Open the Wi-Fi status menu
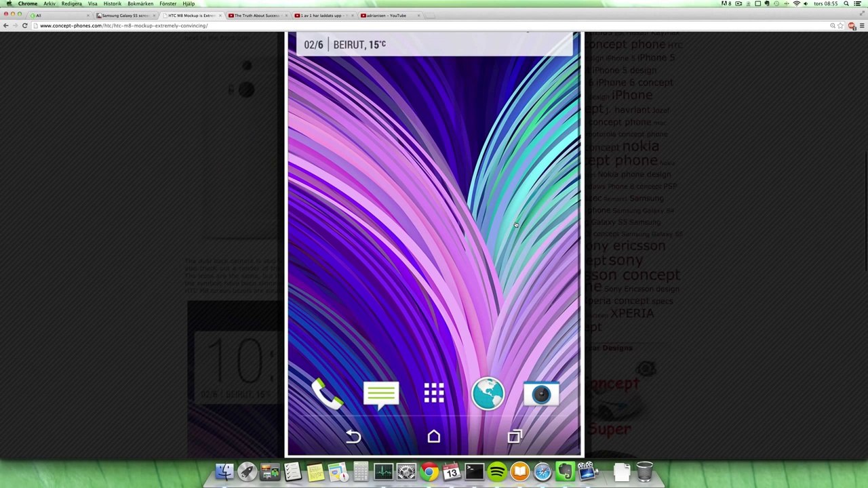Image resolution: width=868 pixels, height=488 pixels. pos(796,3)
